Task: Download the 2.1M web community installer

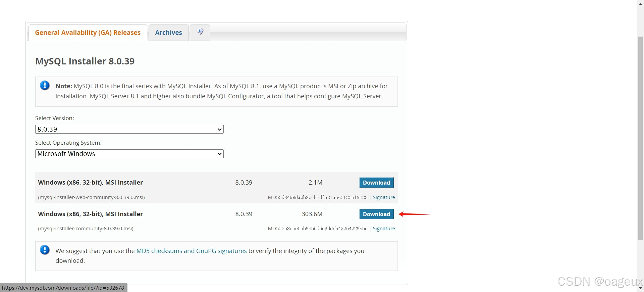Action: [x=376, y=183]
